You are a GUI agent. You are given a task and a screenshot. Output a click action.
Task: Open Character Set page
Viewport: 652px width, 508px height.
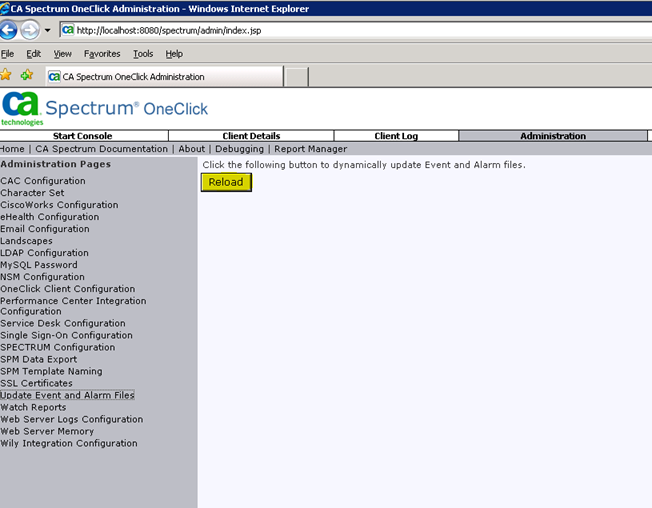point(32,193)
